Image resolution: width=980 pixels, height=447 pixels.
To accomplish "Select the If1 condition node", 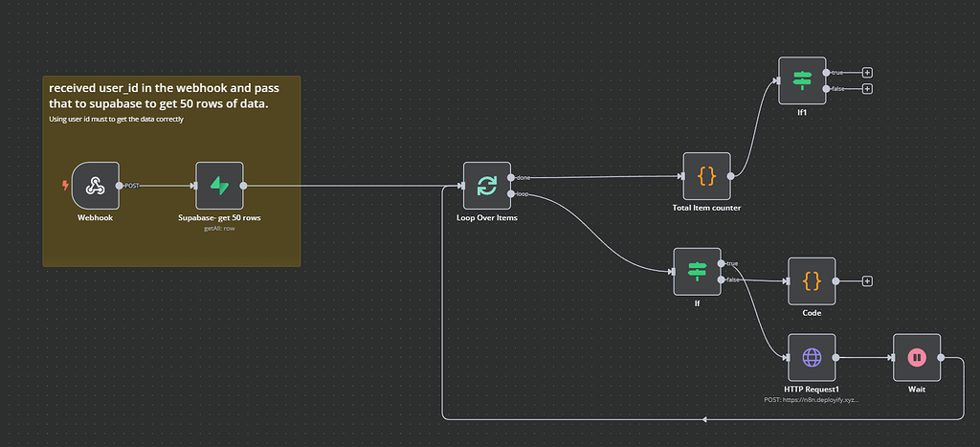I will tap(802, 80).
